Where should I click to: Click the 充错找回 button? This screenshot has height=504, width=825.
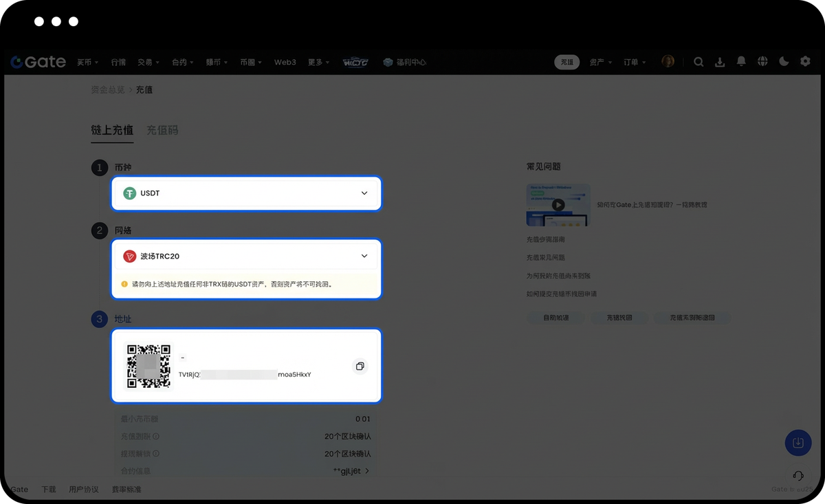point(619,318)
